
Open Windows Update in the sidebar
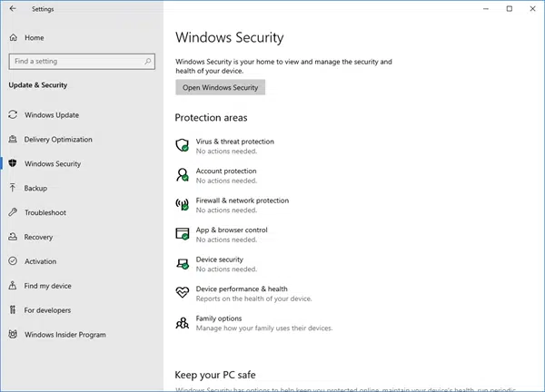click(52, 115)
